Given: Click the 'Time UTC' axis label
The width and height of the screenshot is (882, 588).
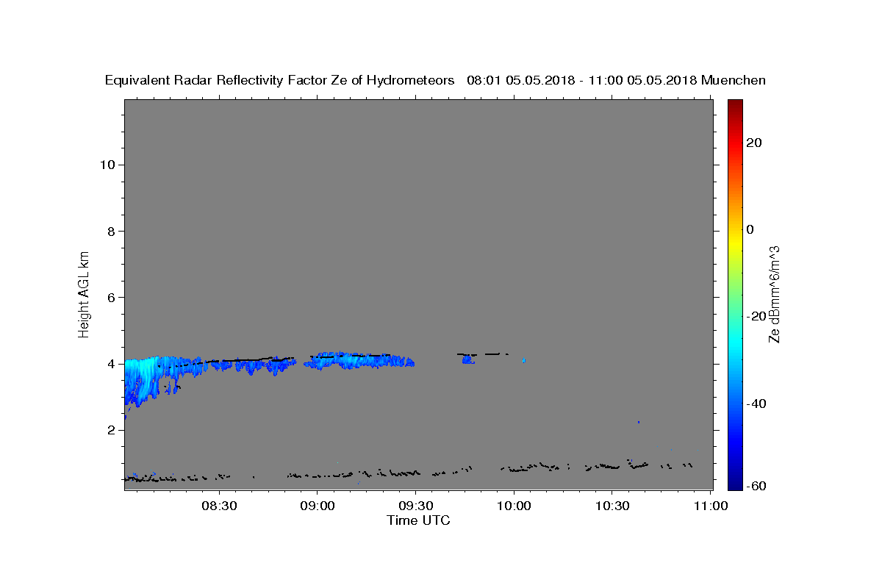Looking at the screenshot, I should (418, 520).
